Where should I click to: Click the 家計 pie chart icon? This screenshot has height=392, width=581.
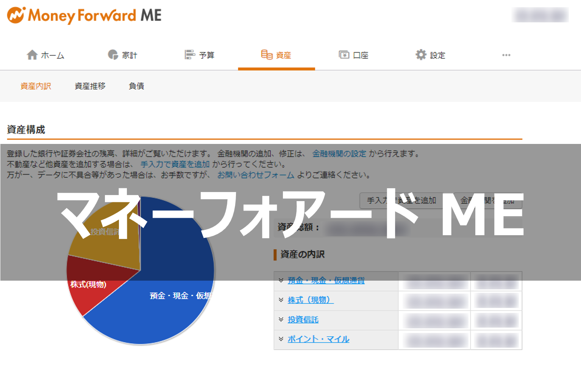click(x=113, y=55)
